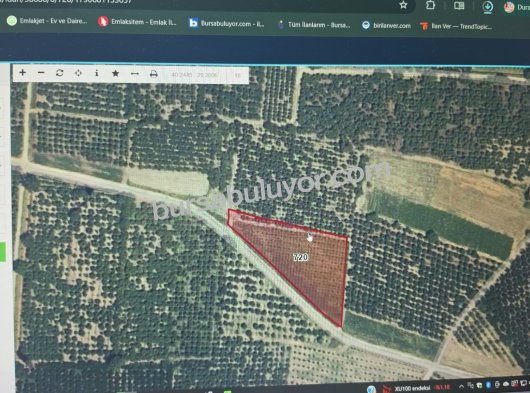Choose the distance measure arrow tool

click(x=135, y=74)
